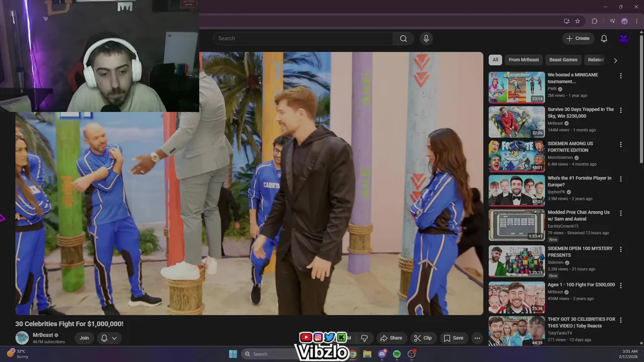Click channel name 'PWR'
The image size is (644, 362).
pyautogui.click(x=552, y=89)
